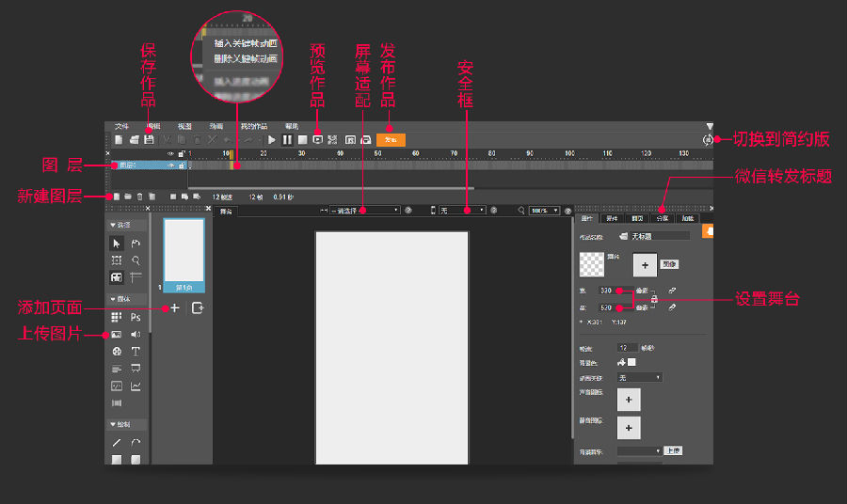847x504 pixels.
Task: Open the Screen adaptation dropdown
Action: click(364, 211)
